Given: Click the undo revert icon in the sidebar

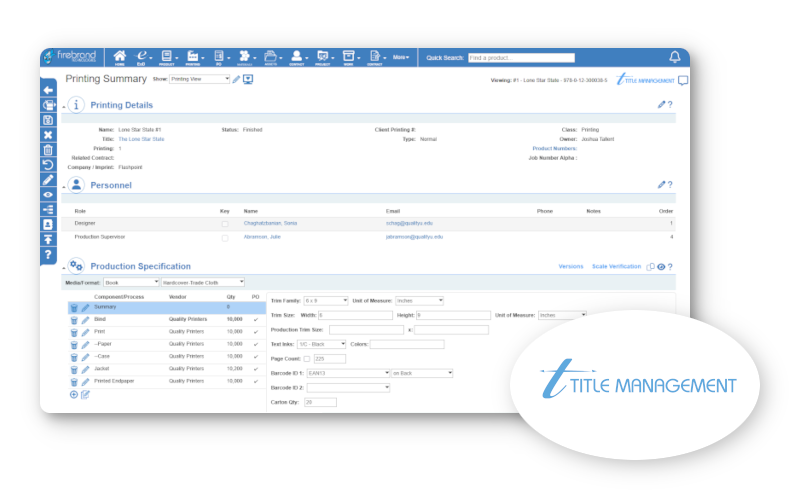Looking at the screenshot, I should pyautogui.click(x=48, y=165).
